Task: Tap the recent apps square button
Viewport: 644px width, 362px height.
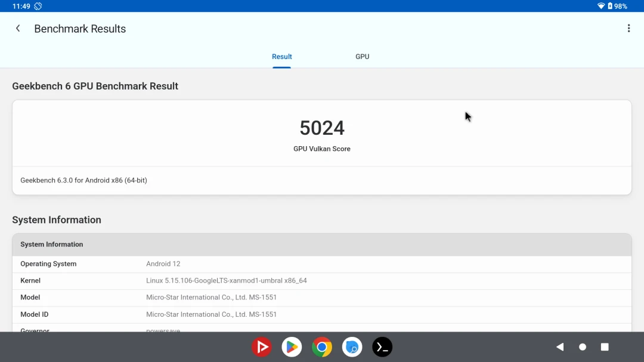Action: (x=605, y=347)
